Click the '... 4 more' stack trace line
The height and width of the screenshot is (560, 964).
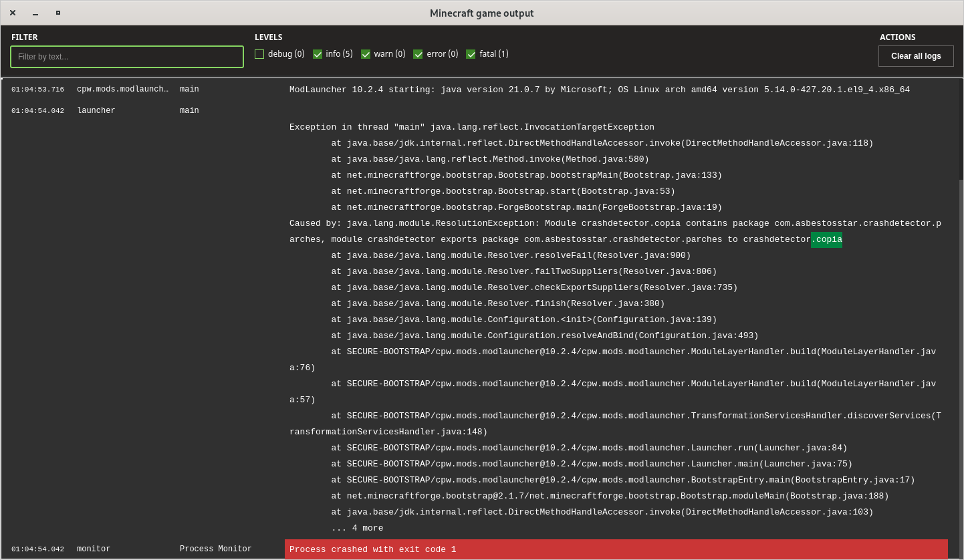point(357,528)
